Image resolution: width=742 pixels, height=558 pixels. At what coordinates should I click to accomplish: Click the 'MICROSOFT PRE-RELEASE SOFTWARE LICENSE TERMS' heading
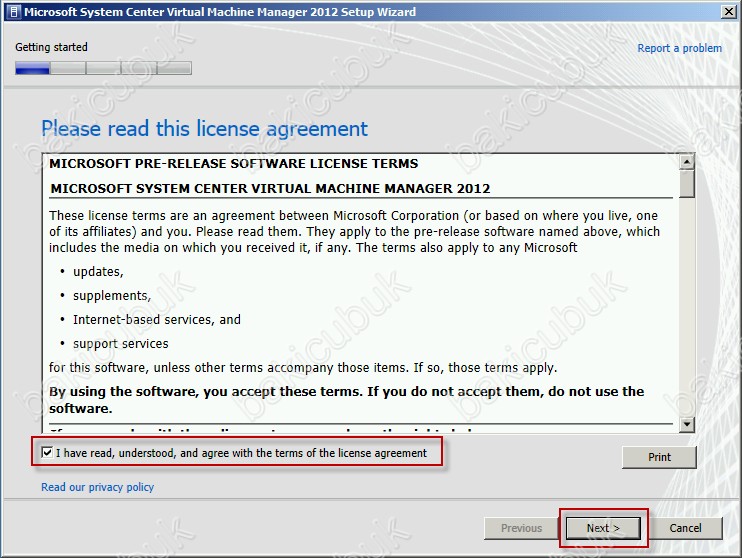coord(234,164)
